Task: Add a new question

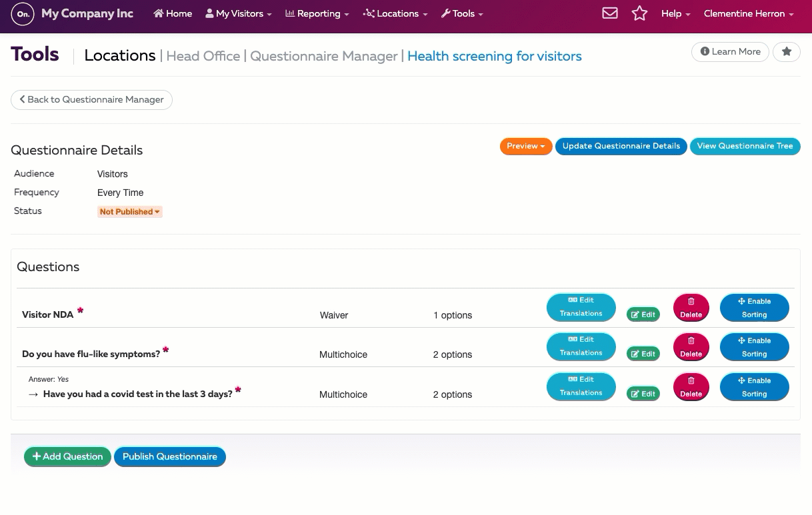Action: tap(67, 456)
